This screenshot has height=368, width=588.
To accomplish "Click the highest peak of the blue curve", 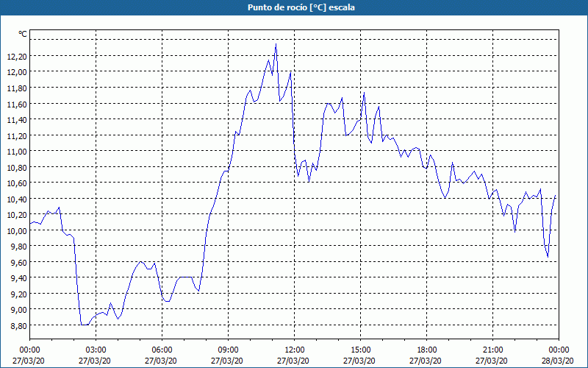I will [x=276, y=44].
